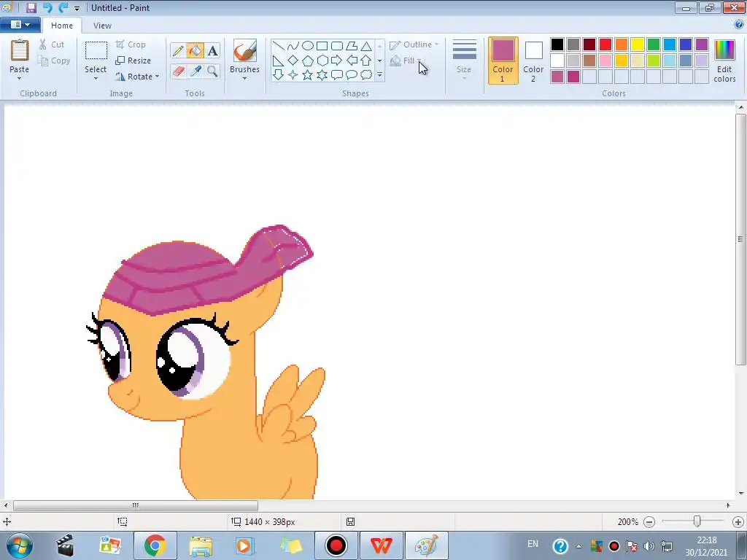This screenshot has height=560, width=747.
Task: Pick the red color swatch
Action: [605, 44]
